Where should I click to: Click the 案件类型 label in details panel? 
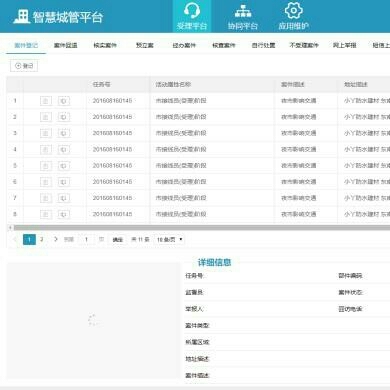click(x=197, y=325)
